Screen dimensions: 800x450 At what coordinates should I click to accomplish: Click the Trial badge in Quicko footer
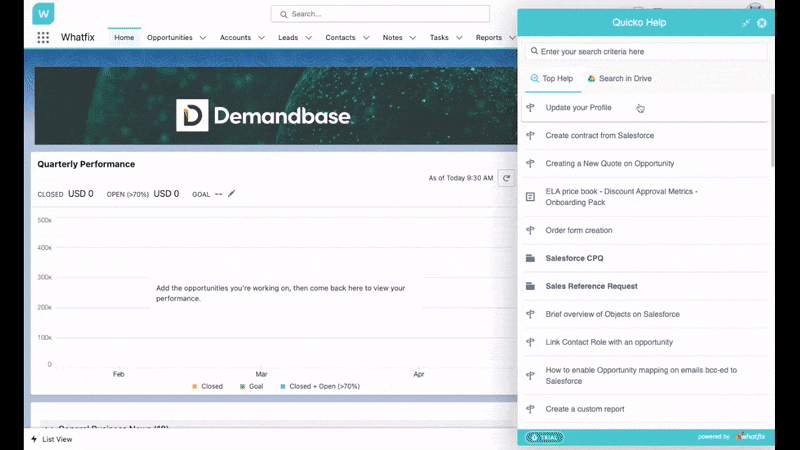click(x=545, y=437)
